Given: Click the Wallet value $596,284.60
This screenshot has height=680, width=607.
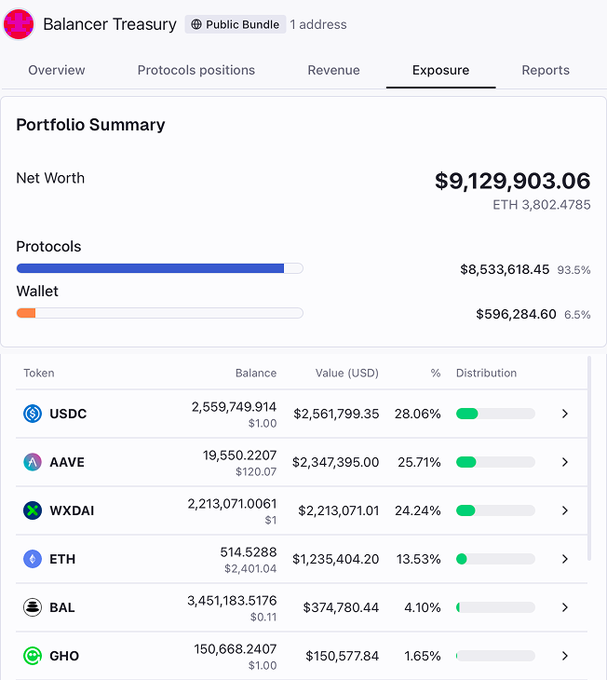Looking at the screenshot, I should (516, 314).
